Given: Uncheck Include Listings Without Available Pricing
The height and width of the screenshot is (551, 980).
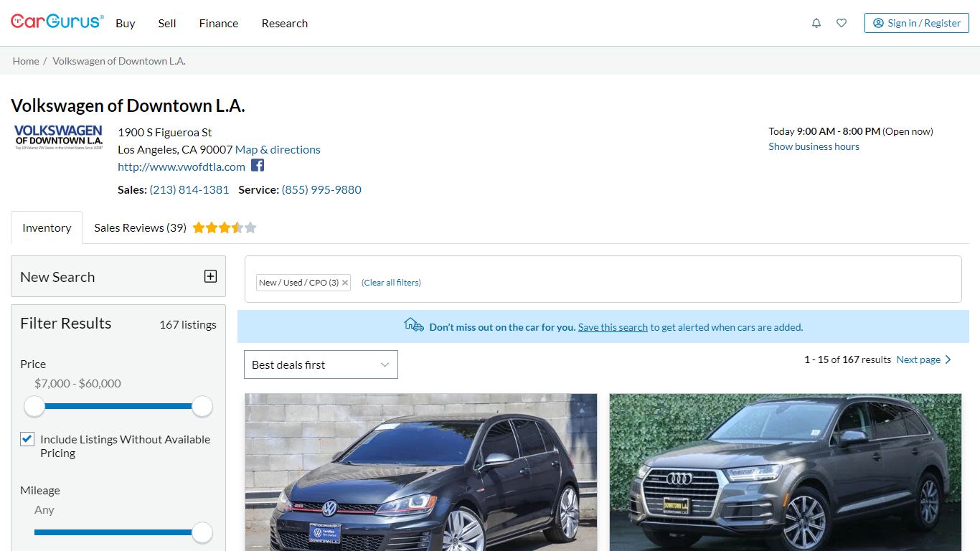Looking at the screenshot, I should click(27, 439).
